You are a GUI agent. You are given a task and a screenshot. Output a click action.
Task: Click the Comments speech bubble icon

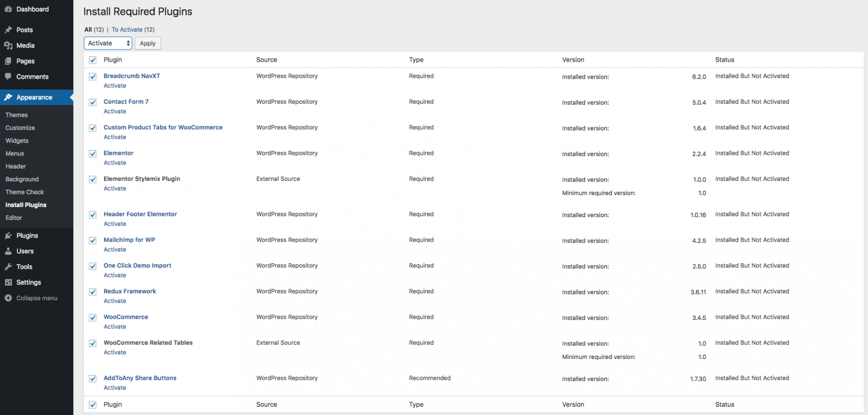pyautogui.click(x=8, y=77)
